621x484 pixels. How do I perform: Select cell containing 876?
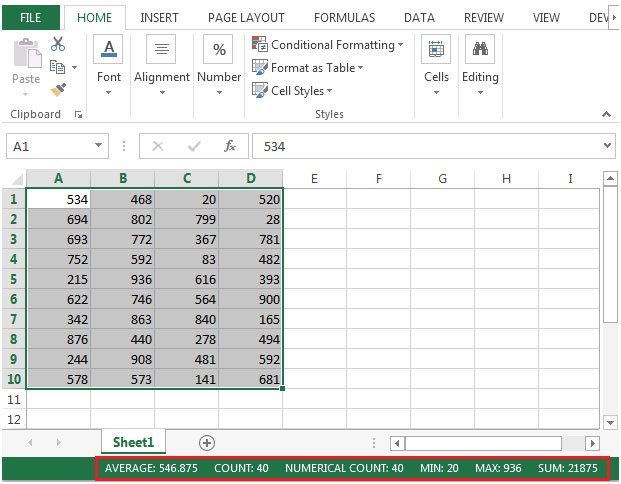(58, 339)
